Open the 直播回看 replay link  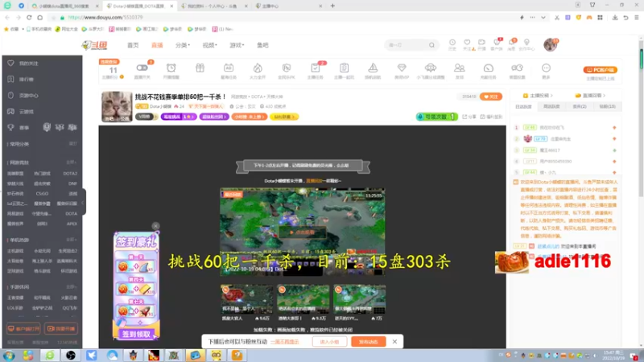click(x=592, y=95)
